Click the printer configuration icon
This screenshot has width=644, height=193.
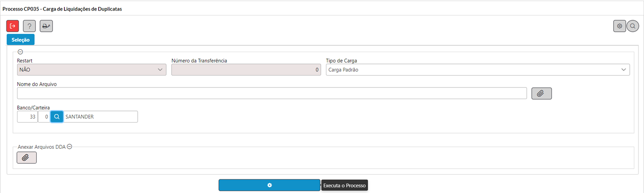coord(46,26)
